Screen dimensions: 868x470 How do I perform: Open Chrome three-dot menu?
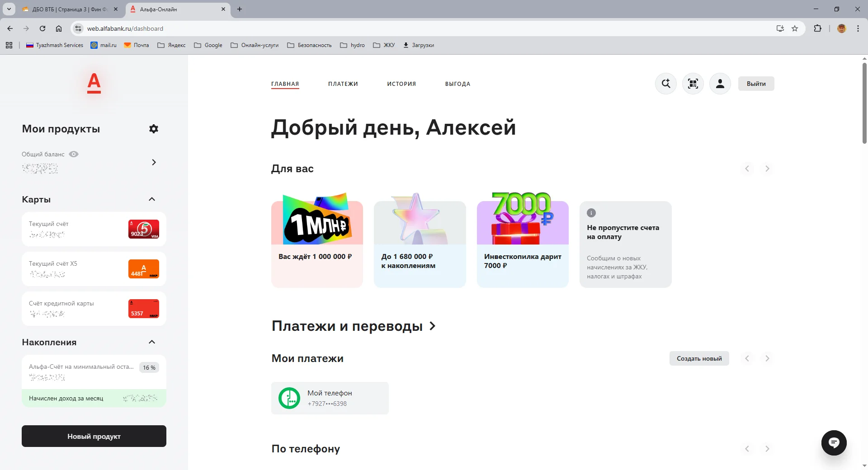[858, 28]
